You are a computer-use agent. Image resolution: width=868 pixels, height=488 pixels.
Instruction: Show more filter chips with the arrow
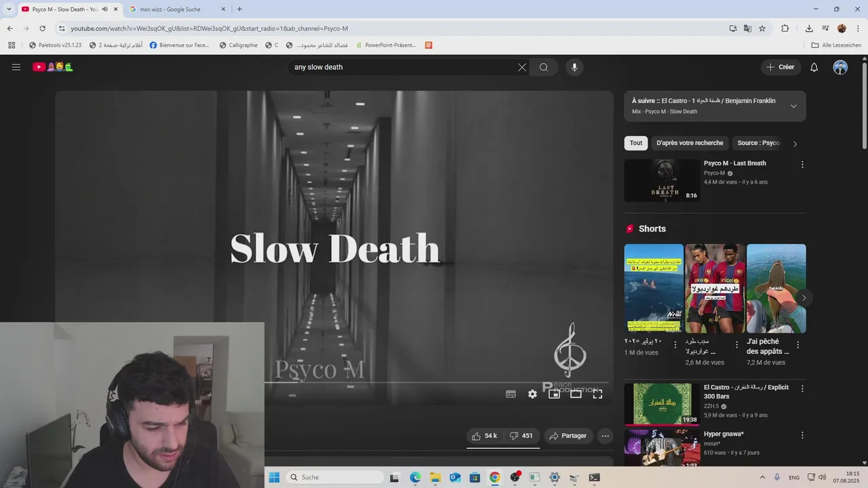(795, 144)
